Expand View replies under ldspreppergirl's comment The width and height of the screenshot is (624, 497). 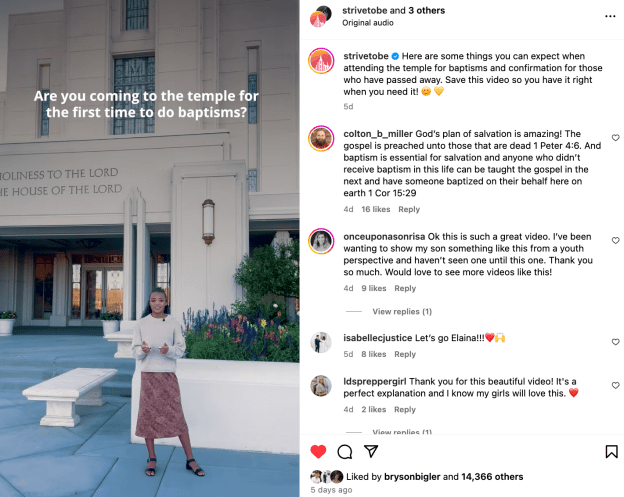click(x=402, y=432)
